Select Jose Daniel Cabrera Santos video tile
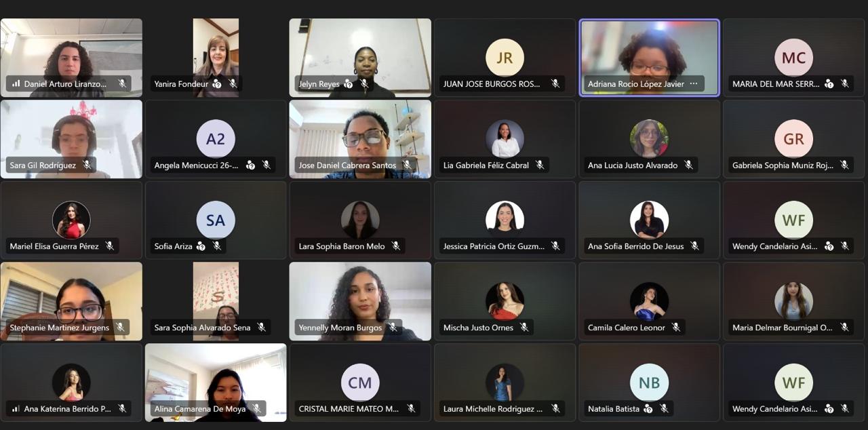 pyautogui.click(x=360, y=139)
